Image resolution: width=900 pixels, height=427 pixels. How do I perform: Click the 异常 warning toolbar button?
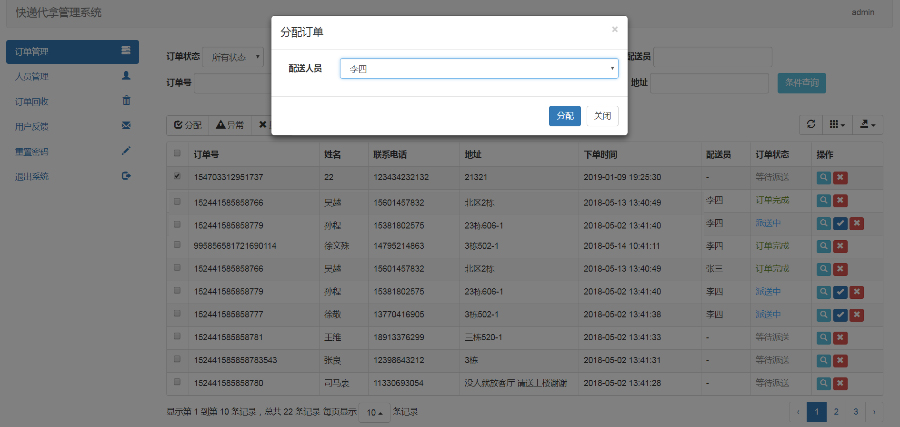point(228,125)
